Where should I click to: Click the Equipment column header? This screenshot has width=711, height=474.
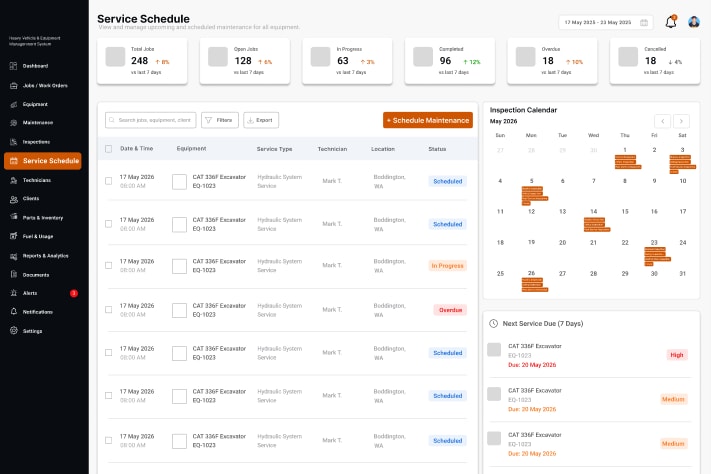coord(191,149)
